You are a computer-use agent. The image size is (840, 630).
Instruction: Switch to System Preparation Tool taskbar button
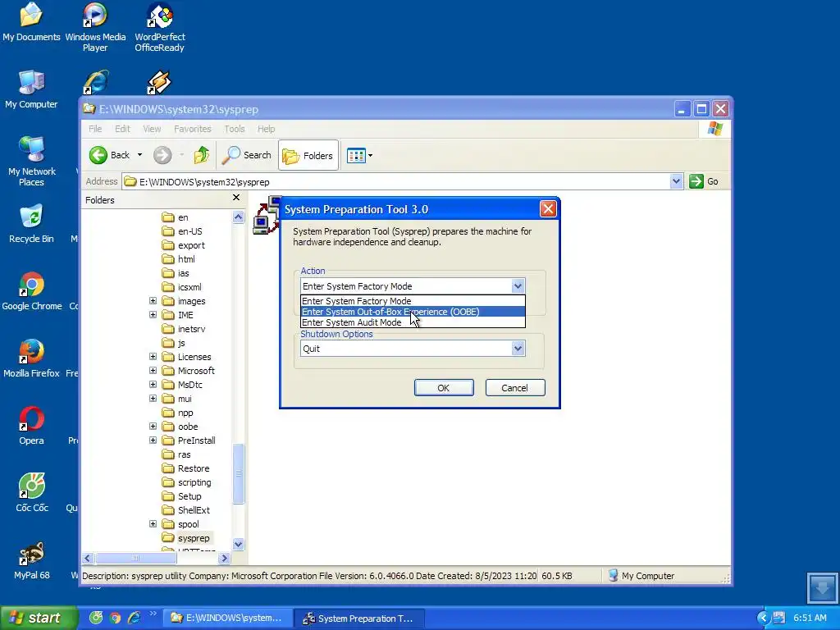(359, 619)
